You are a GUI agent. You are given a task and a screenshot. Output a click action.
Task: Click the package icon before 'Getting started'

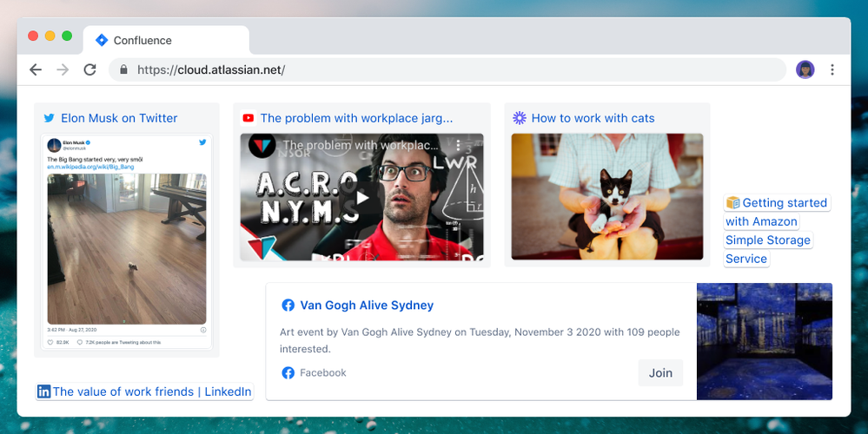pos(733,203)
